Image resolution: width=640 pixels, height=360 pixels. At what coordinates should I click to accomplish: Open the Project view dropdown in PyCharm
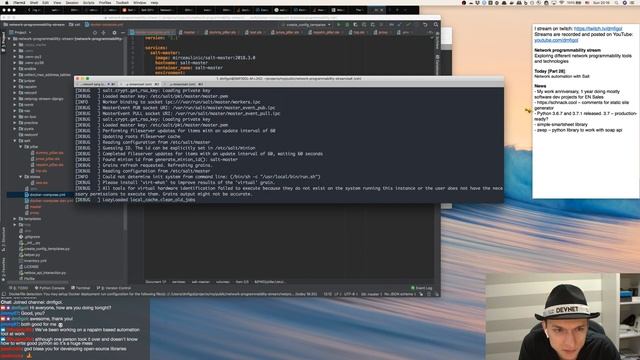20,32
